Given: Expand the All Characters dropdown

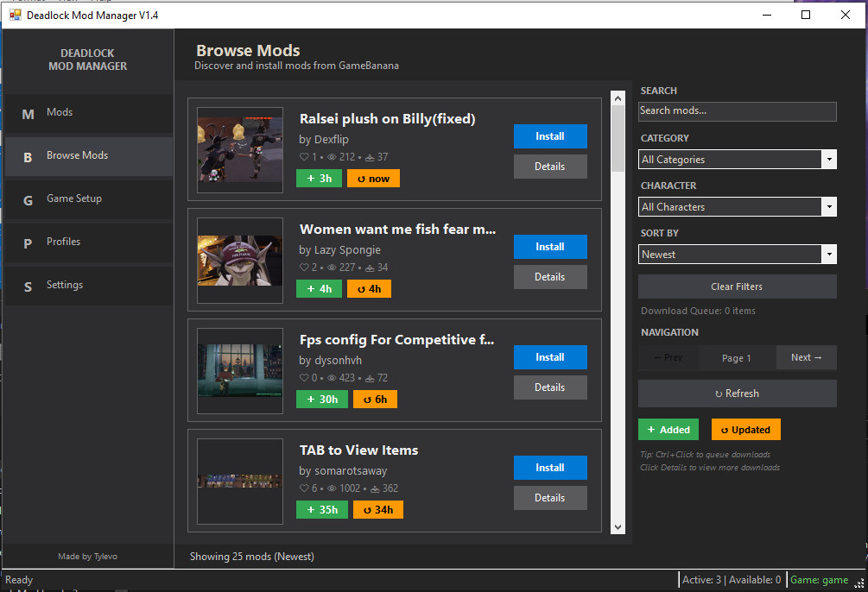Looking at the screenshot, I should click(737, 206).
